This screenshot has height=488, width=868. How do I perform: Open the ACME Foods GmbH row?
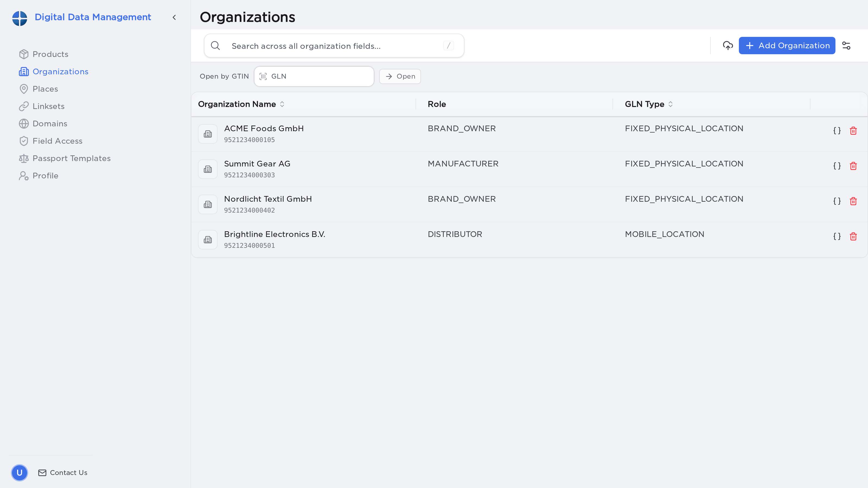(529, 134)
